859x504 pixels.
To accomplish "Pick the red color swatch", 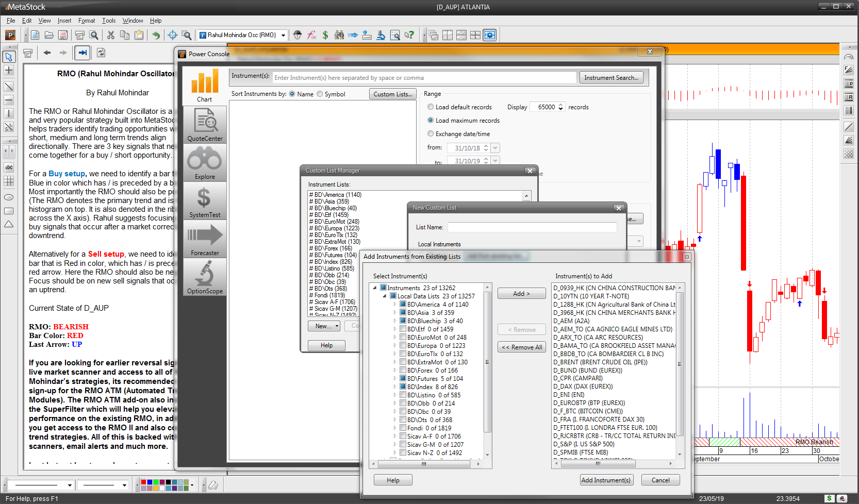I will (x=144, y=482).
